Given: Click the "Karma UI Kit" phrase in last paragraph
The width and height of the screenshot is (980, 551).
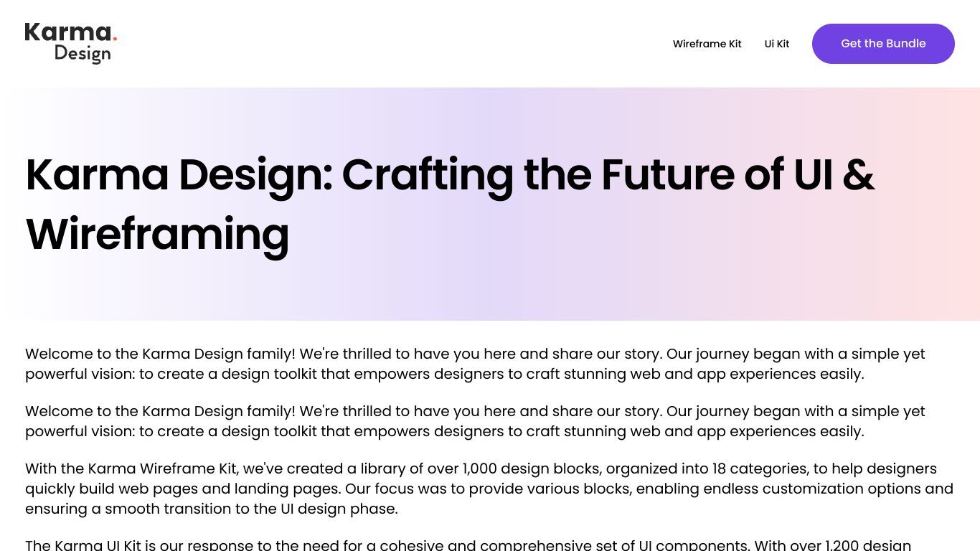Looking at the screenshot, I should (98, 545).
